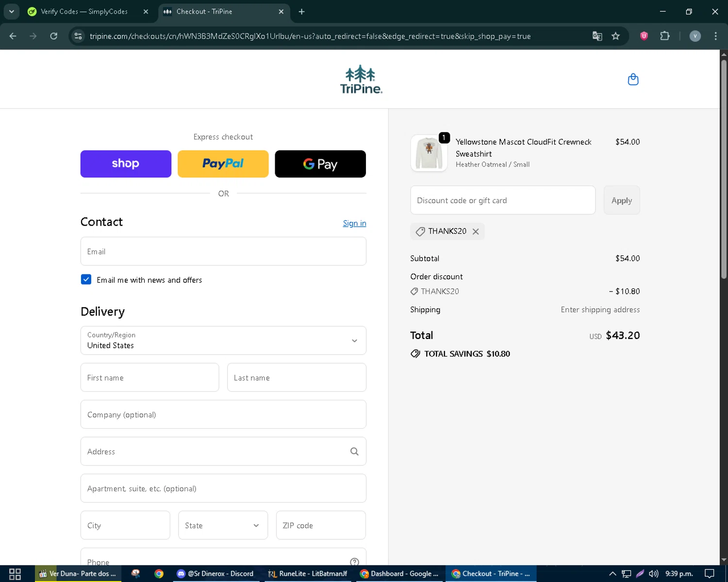
Task: Open the Chrome profile avatar
Action: [x=695, y=36]
